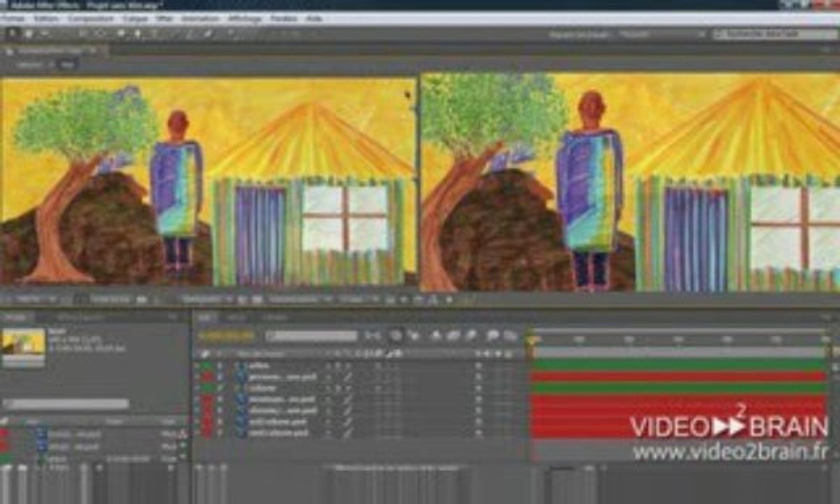
Task: Open Brainstorm from timeline icons
Action: pos(493,336)
